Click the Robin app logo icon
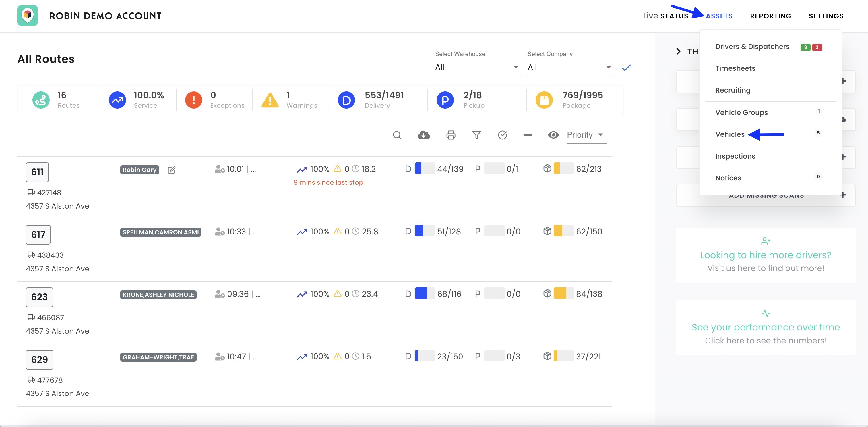The height and width of the screenshot is (427, 868). pyautogui.click(x=28, y=16)
